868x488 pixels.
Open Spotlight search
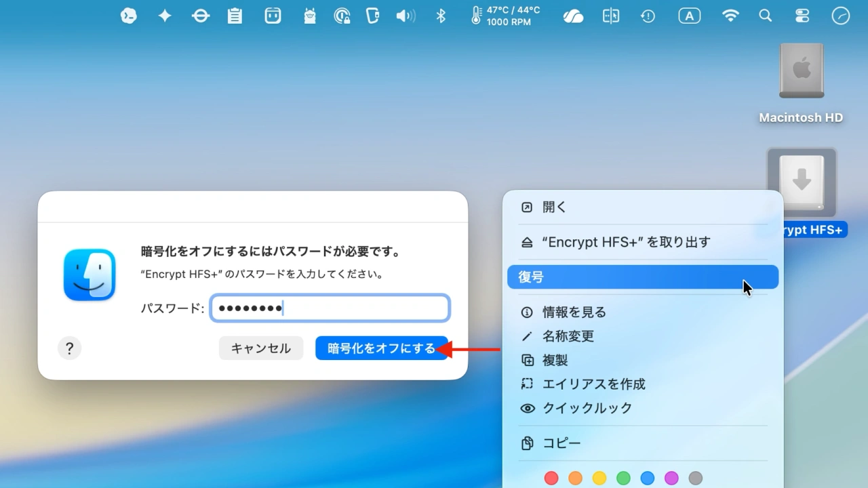766,16
